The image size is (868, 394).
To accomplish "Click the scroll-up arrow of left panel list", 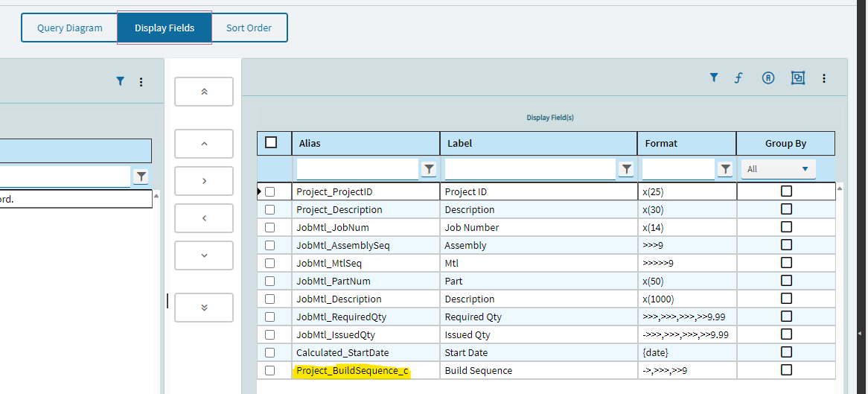I will pyautogui.click(x=156, y=196).
